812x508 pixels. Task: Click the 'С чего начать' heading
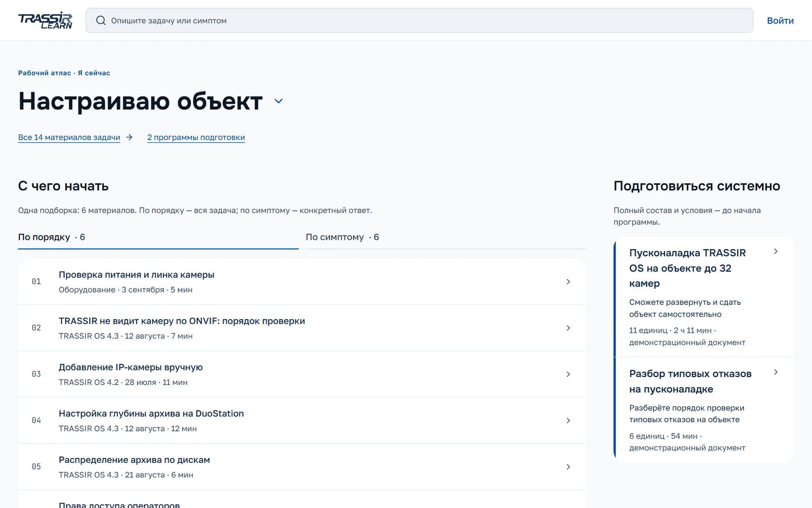tap(63, 186)
